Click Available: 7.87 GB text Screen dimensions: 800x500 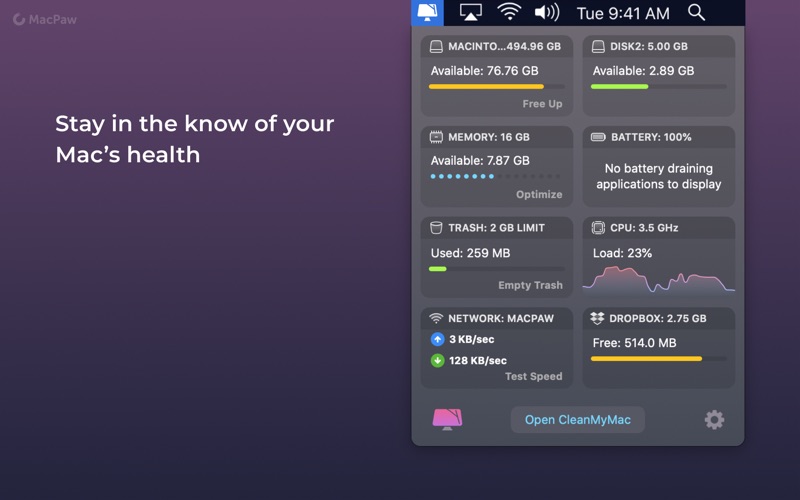[x=480, y=161]
